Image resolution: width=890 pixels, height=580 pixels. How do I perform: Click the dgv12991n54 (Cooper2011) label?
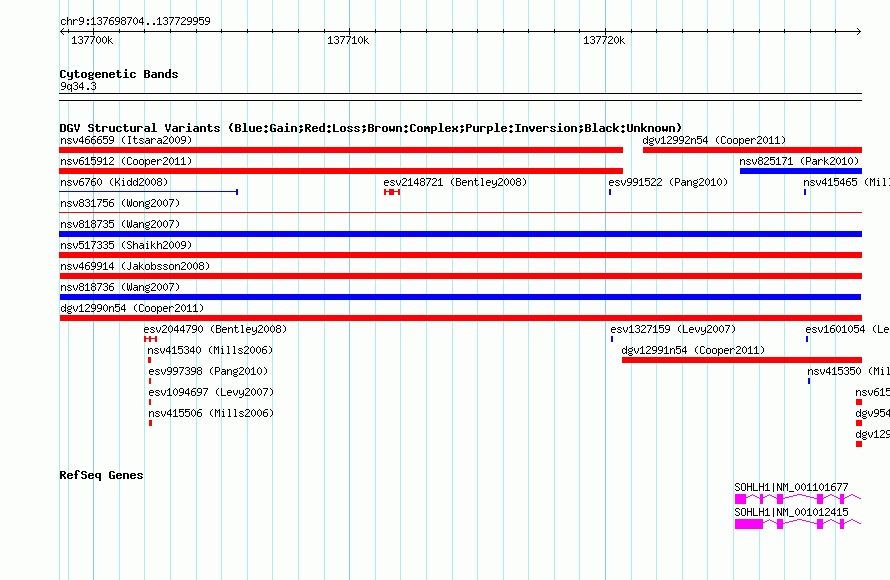point(693,350)
